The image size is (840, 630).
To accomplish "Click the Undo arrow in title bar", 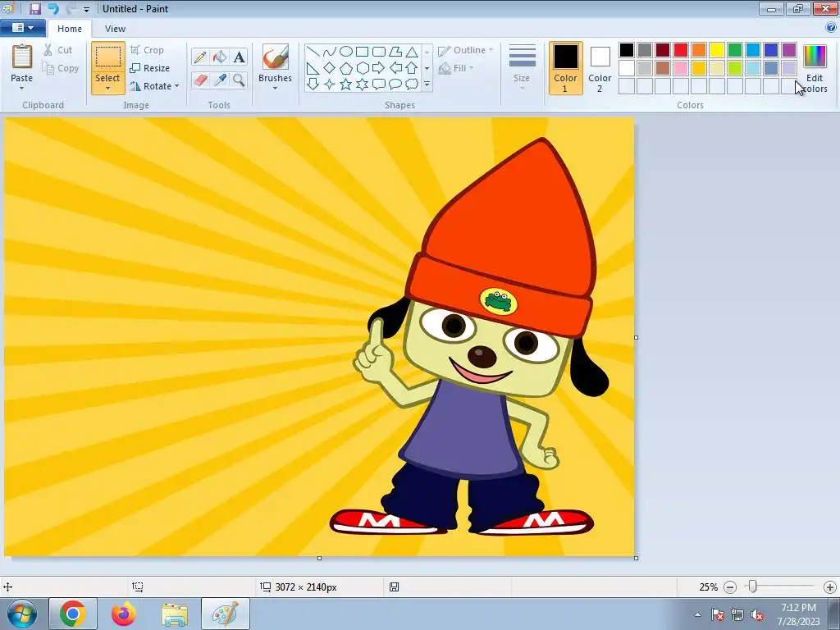I will click(x=53, y=8).
